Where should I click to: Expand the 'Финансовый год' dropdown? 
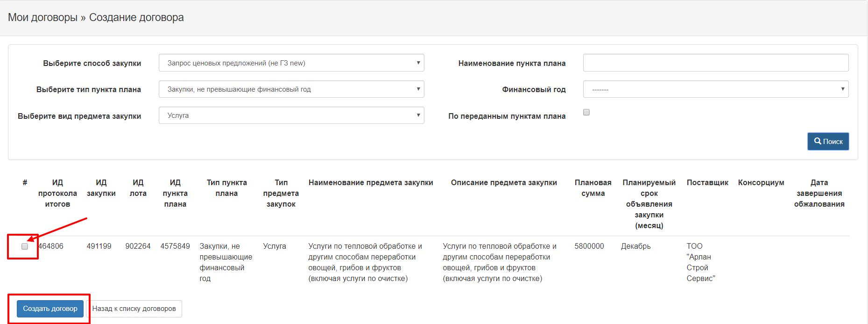click(715, 89)
